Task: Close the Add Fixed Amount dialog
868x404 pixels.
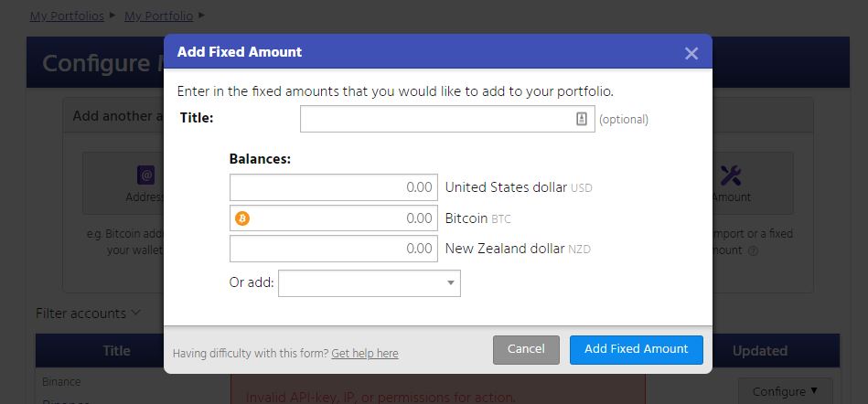Action: point(691,53)
